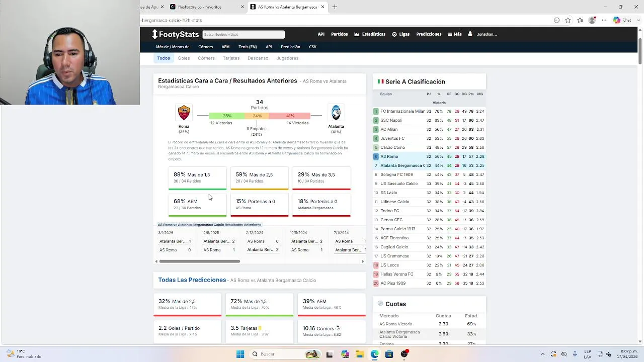Image resolution: width=644 pixels, height=362 pixels.
Task: Select the Todos filter tab
Action: click(x=164, y=58)
